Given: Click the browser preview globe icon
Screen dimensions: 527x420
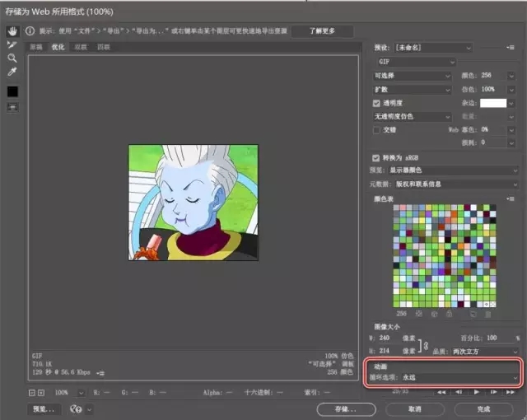Looking at the screenshot, I should (76, 409).
